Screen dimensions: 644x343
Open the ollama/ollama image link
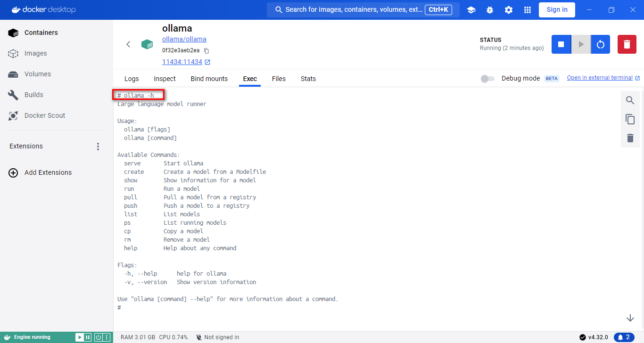[x=184, y=40]
